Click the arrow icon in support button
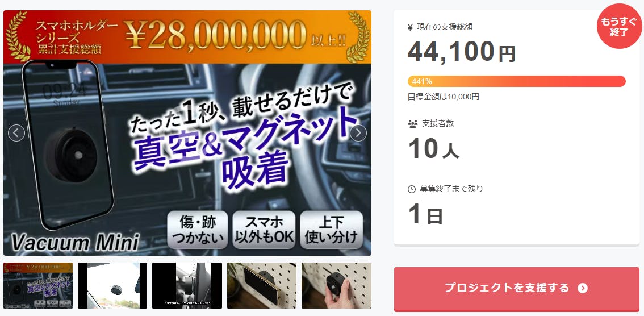Image resolution: width=644 pixels, height=316 pixels. point(583,288)
